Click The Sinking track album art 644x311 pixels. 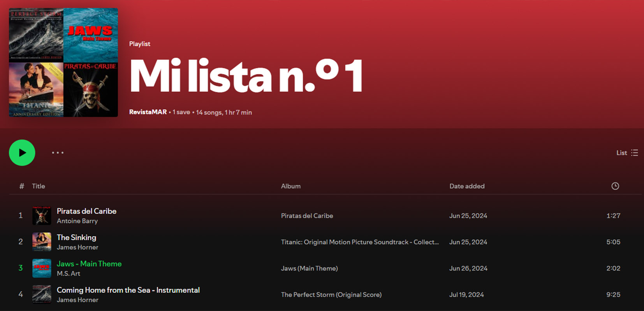42,242
